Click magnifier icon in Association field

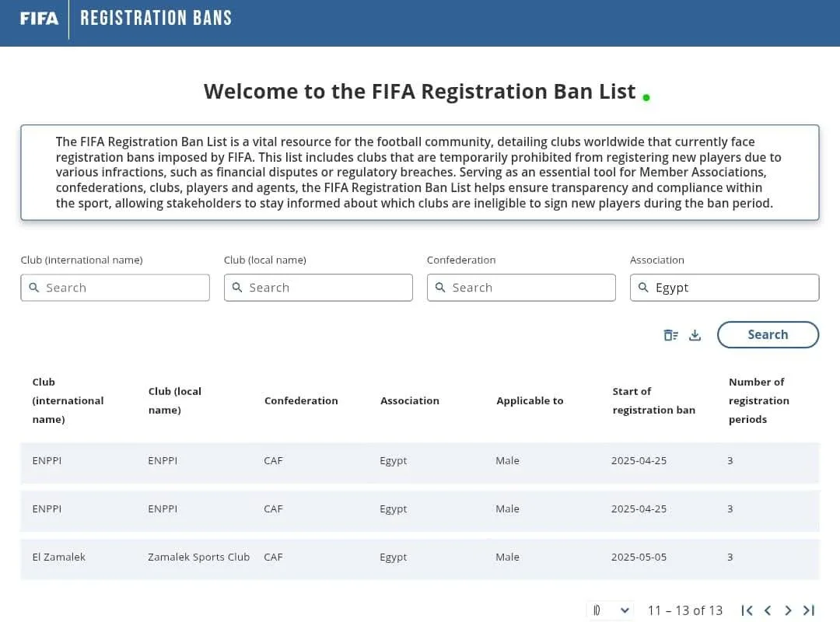tap(643, 287)
